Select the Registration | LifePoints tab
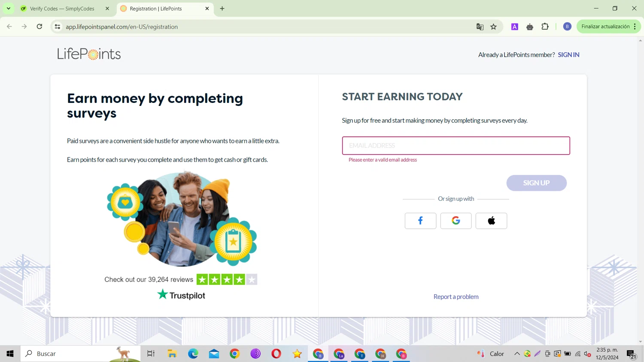Screen dimensions: 644x362 tap(165, 9)
